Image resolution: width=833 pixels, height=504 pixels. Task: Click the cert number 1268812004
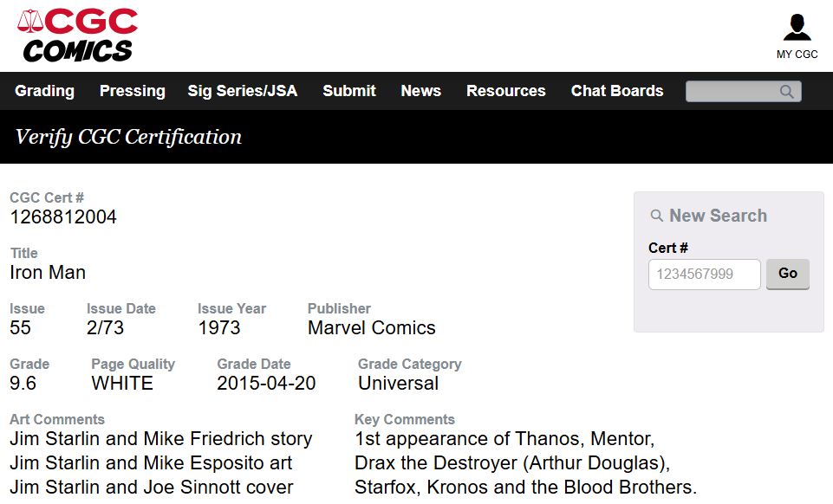click(x=63, y=217)
